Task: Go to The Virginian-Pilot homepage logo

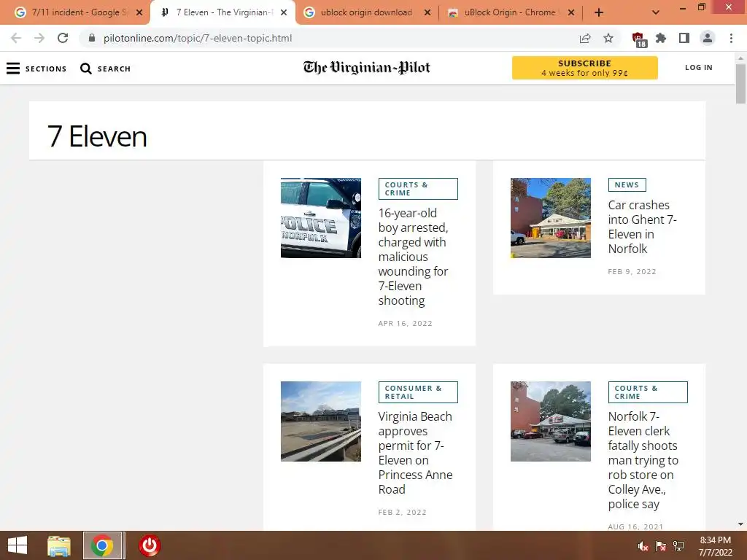Action: (x=366, y=68)
